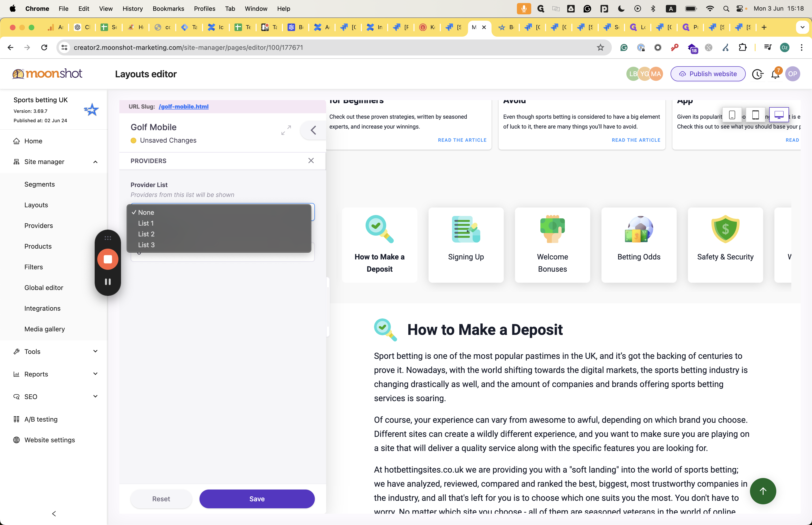Stop the screen recording
Screen dimensions: 812x525
(x=108, y=259)
